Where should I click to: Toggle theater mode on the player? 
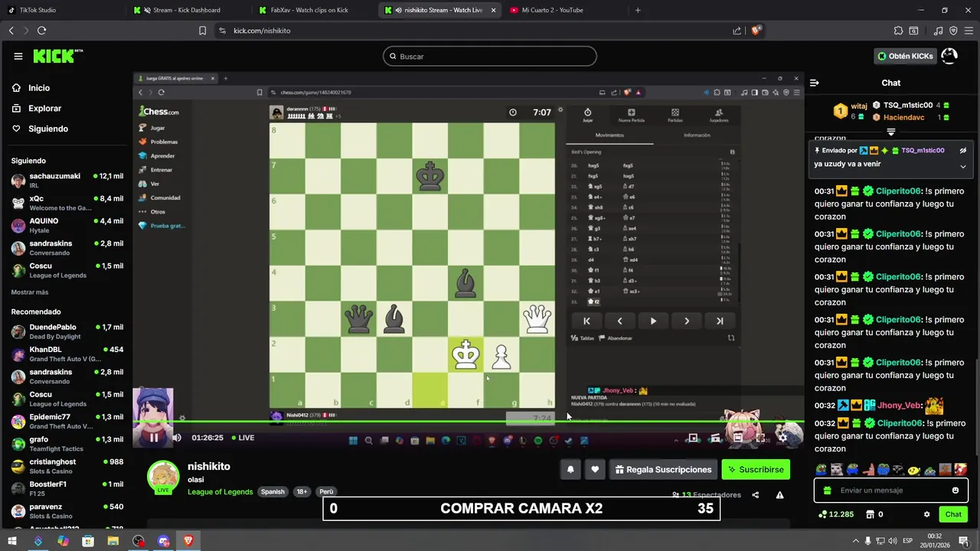pyautogui.click(x=738, y=438)
